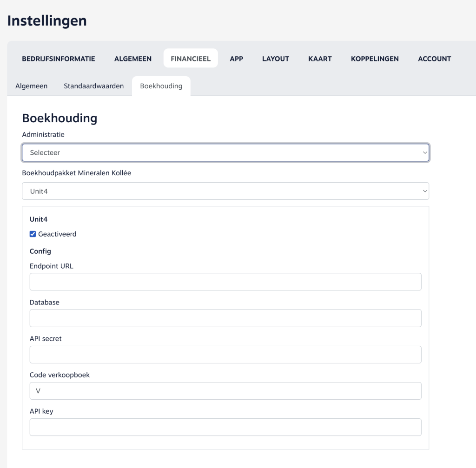Click into the Endpoint URL field
Screen dimensions: 476x468
pos(225,282)
